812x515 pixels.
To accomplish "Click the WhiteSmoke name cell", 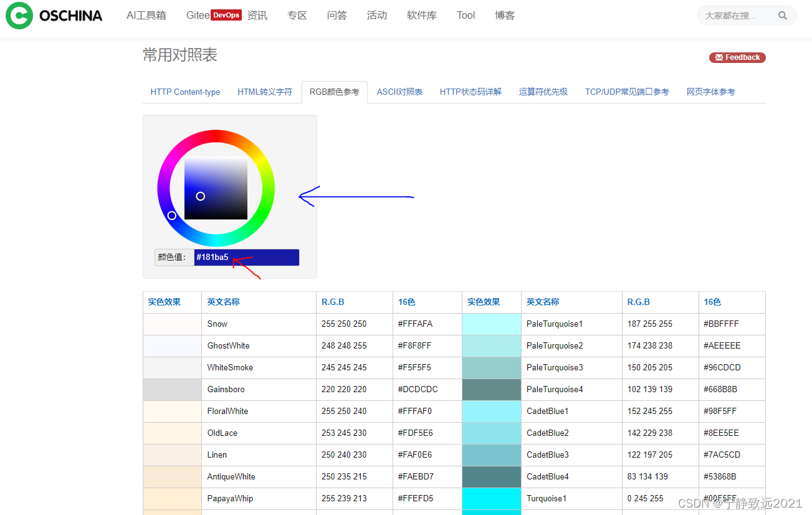I will [x=259, y=368].
